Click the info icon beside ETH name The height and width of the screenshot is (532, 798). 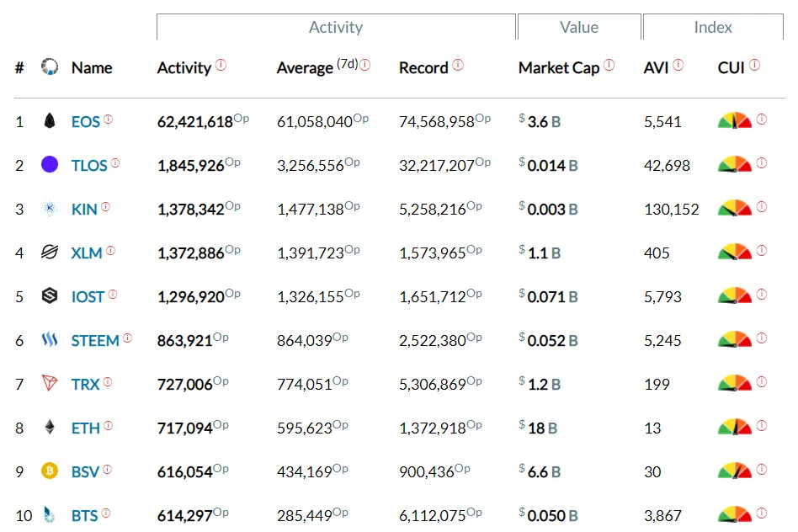coord(109,426)
